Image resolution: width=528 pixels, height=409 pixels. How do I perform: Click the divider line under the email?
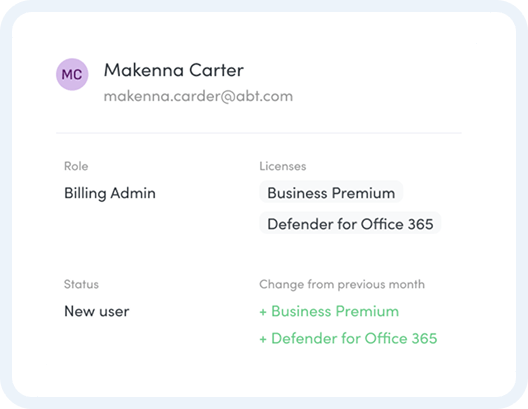pos(259,133)
